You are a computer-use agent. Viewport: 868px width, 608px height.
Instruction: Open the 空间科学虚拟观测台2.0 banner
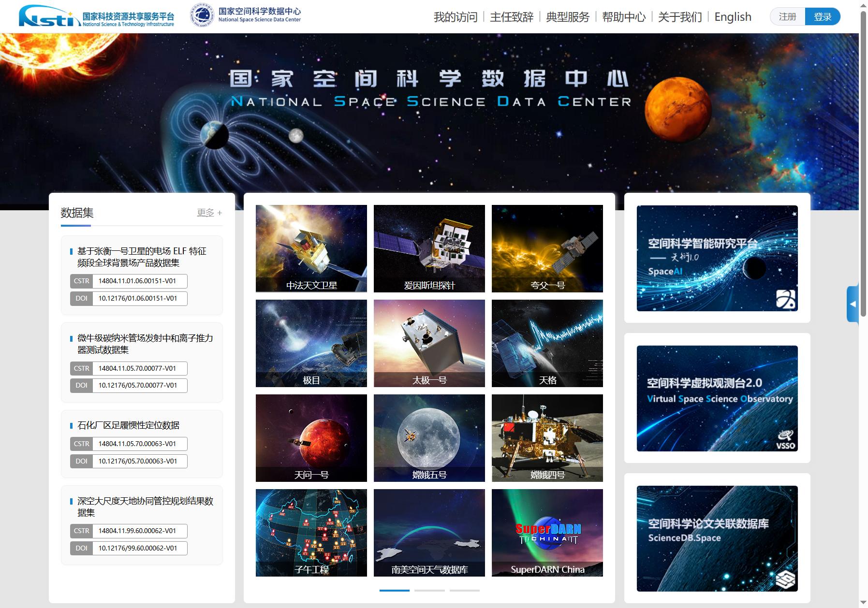click(717, 398)
